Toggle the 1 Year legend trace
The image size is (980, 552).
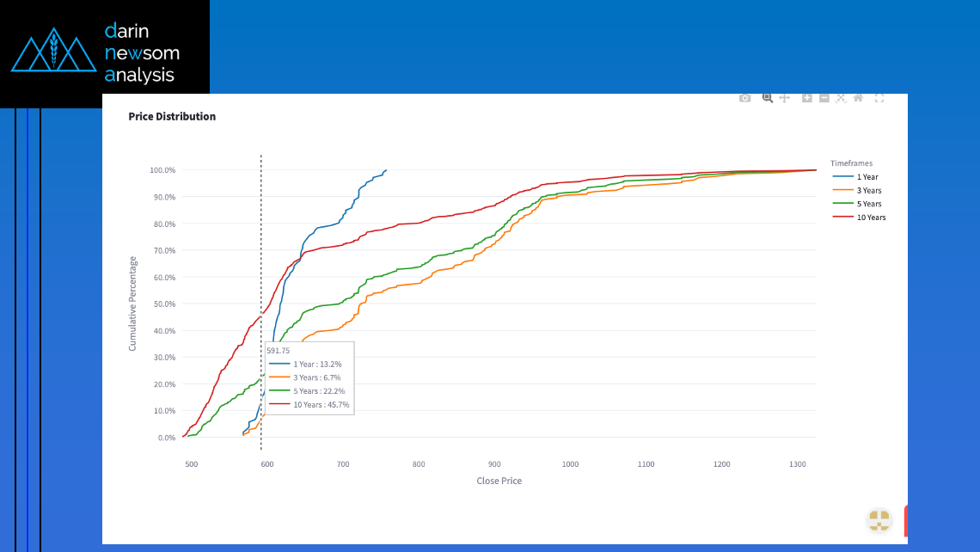(x=858, y=177)
